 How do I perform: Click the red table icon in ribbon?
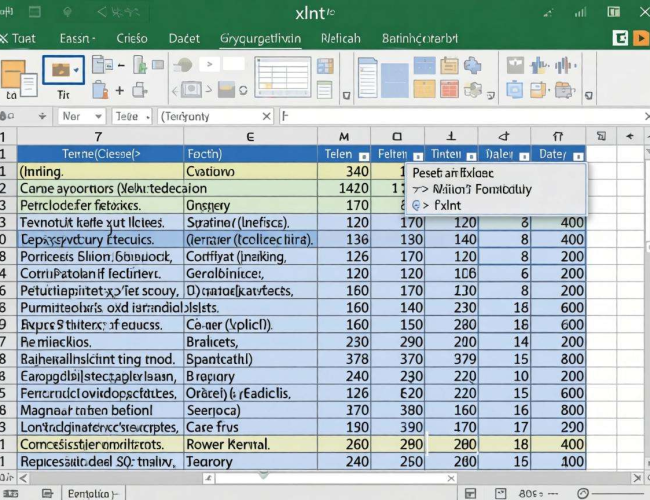pyautogui.click(x=449, y=89)
